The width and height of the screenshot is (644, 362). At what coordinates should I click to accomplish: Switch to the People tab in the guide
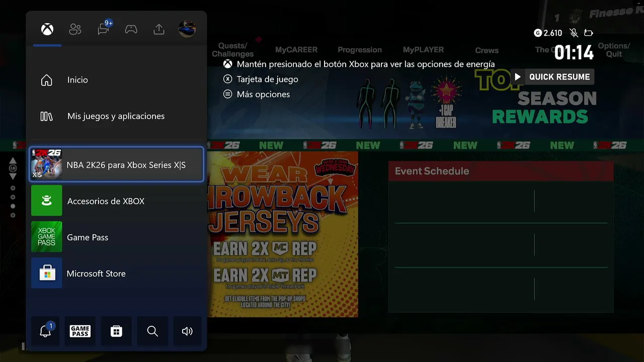(75, 30)
